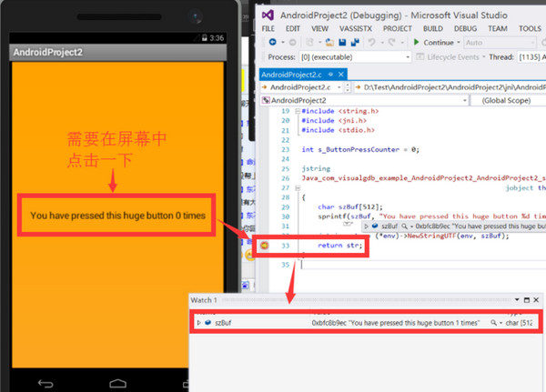
Task: Open the TEAM menu
Action: point(498,28)
